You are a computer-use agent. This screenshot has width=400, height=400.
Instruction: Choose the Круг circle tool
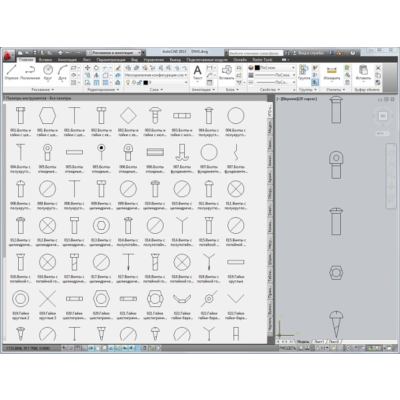[48, 73]
